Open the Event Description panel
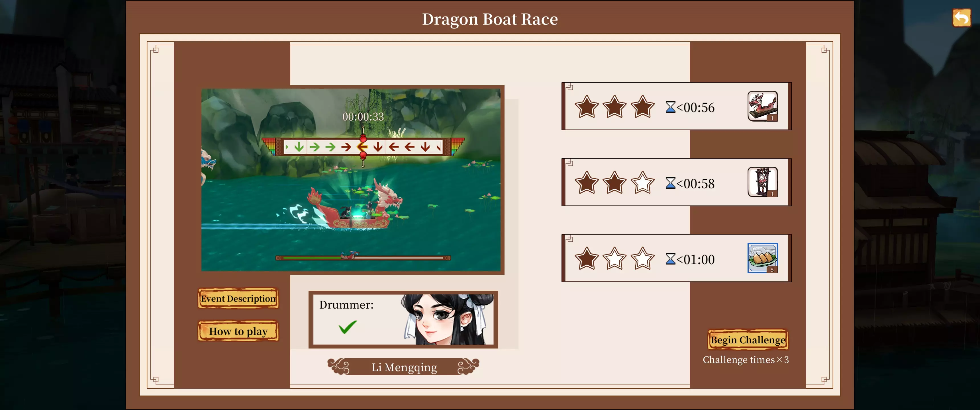Viewport: 980px width, 410px height. point(238,299)
